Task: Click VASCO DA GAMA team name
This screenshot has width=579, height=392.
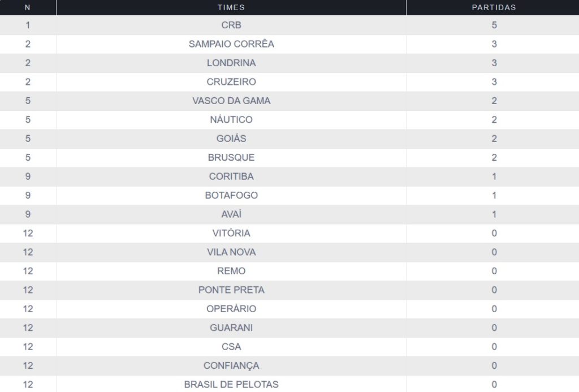Action: tap(231, 101)
